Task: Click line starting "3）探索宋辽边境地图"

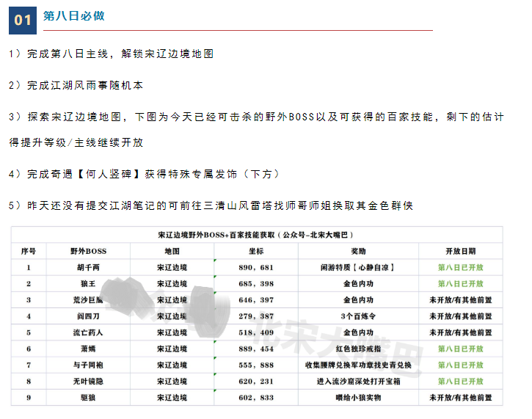Action: (x=257, y=117)
